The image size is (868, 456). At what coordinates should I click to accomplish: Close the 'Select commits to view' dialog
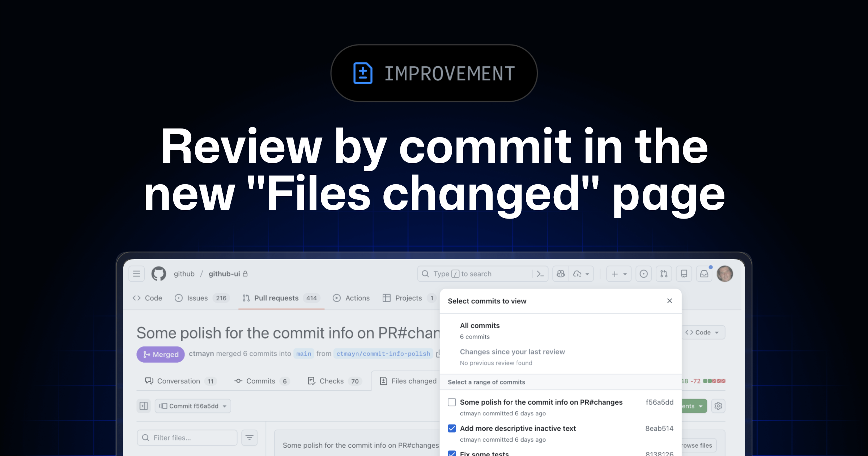[670, 301]
